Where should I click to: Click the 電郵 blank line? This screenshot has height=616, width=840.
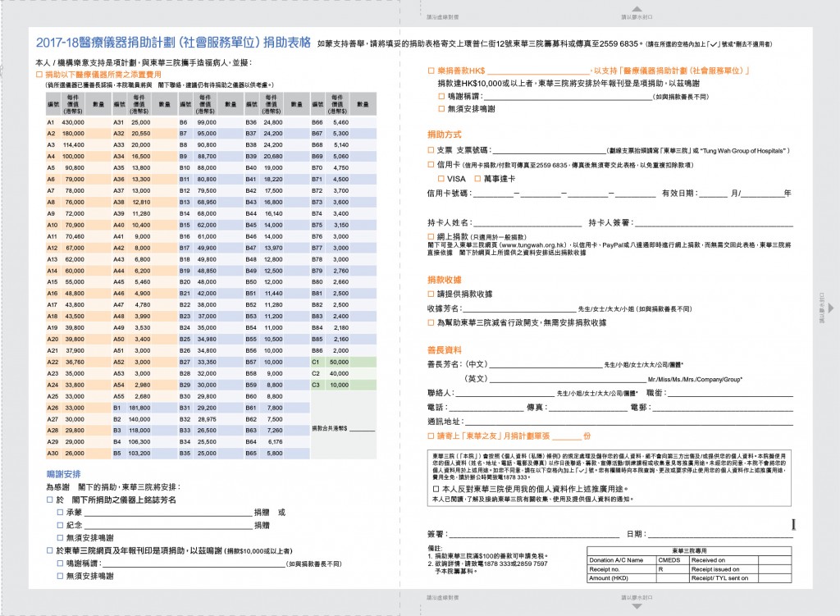[x=723, y=408]
